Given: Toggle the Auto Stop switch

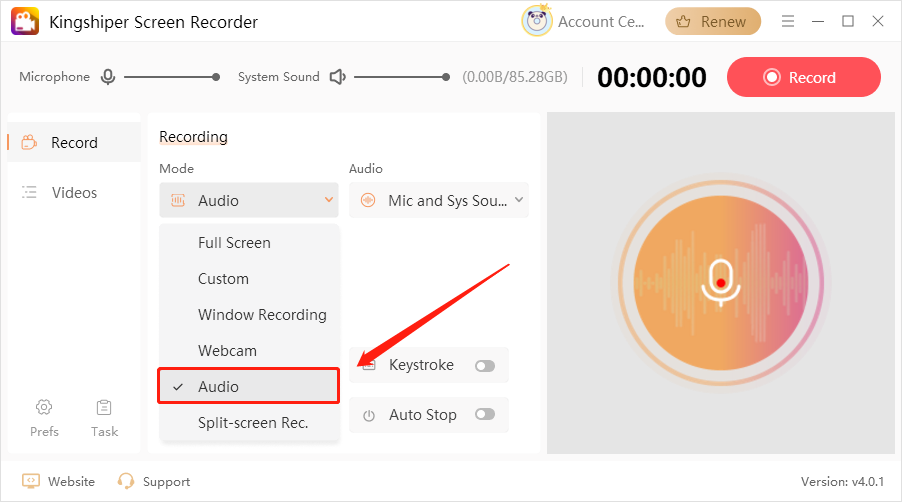Looking at the screenshot, I should (x=485, y=414).
